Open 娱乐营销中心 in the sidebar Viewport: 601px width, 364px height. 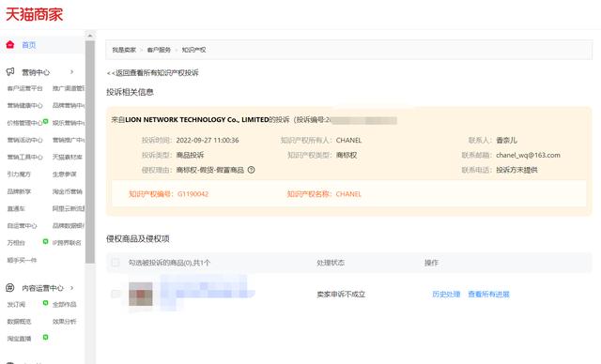point(69,123)
